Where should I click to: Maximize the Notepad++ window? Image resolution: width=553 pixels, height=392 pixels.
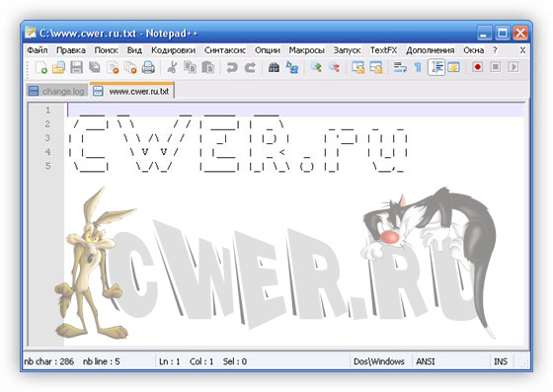pyautogui.click(x=503, y=33)
